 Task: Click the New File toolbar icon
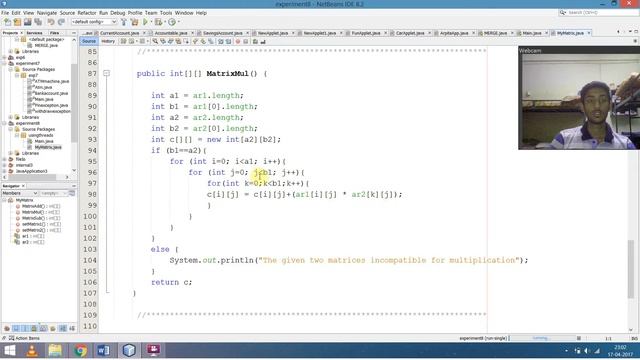tap(7, 22)
